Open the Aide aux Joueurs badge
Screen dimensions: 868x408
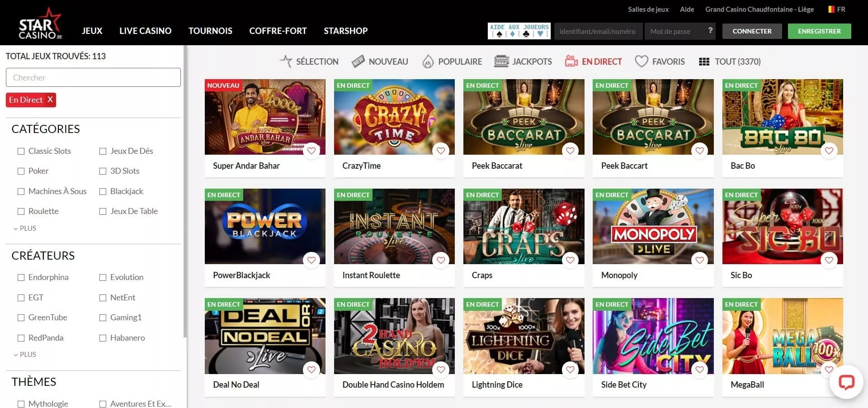pyautogui.click(x=519, y=31)
